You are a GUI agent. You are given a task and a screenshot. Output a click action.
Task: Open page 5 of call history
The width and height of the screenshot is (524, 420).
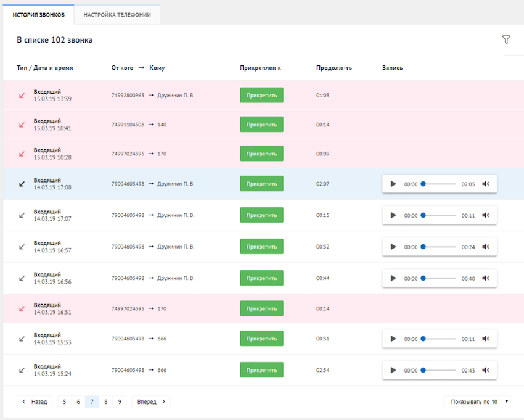[x=65, y=402]
